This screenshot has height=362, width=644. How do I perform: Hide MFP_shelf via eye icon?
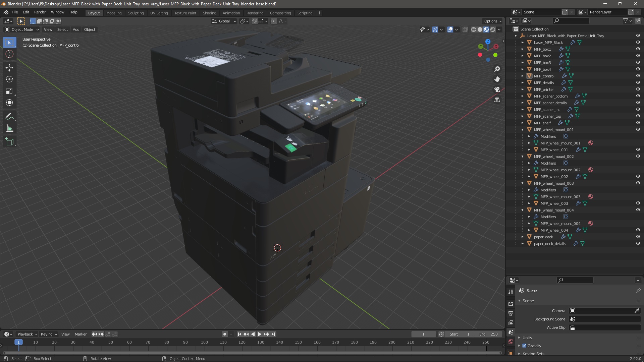(638, 123)
